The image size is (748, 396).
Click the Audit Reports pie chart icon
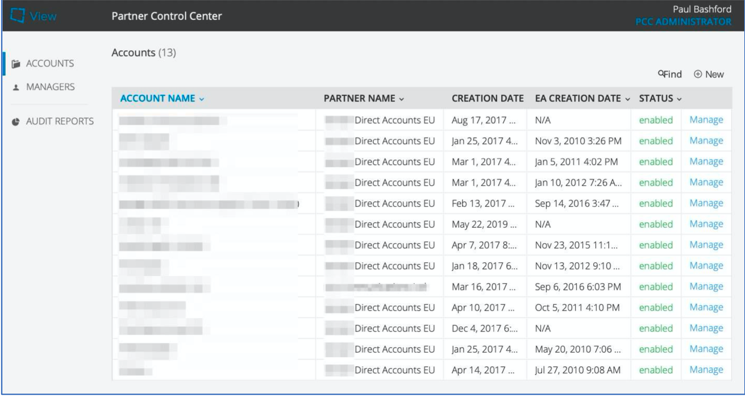tap(16, 122)
